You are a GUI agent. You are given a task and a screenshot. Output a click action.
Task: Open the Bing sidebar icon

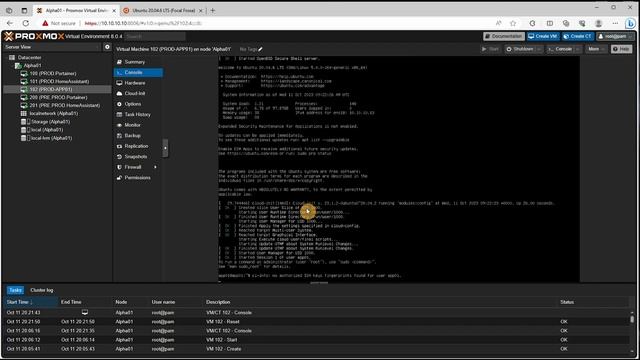630,23
